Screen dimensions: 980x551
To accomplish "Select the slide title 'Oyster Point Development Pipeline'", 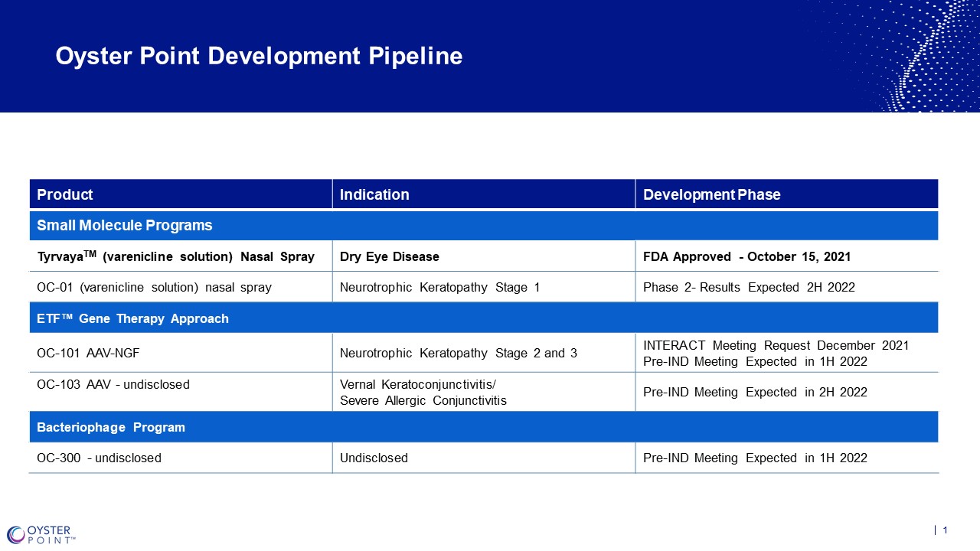I will click(259, 56).
